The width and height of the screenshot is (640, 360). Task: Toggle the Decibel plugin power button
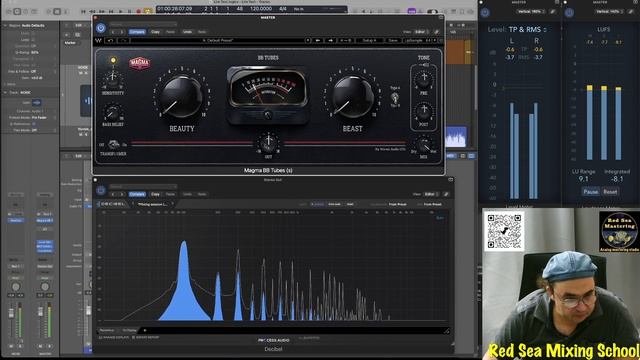(101, 191)
